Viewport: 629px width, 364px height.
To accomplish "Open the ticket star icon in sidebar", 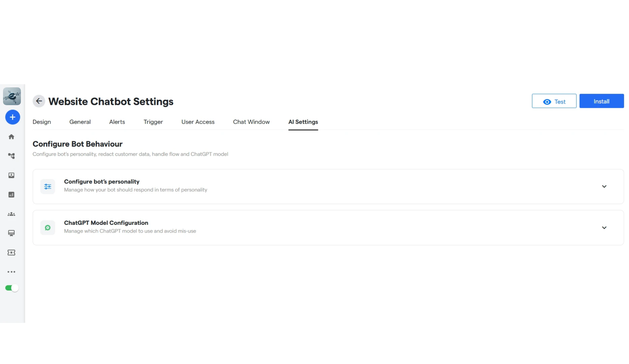I will (x=11, y=253).
